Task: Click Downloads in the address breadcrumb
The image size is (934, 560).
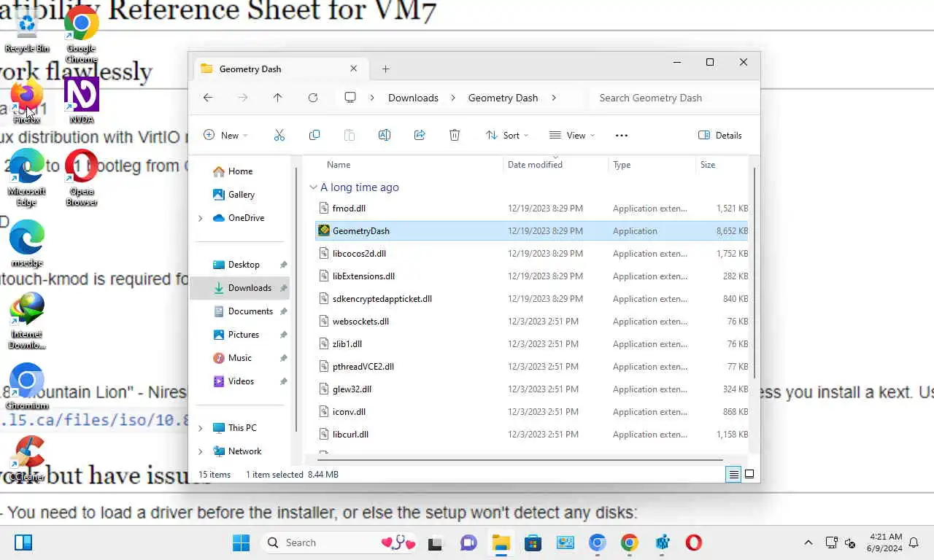Action: coord(413,98)
